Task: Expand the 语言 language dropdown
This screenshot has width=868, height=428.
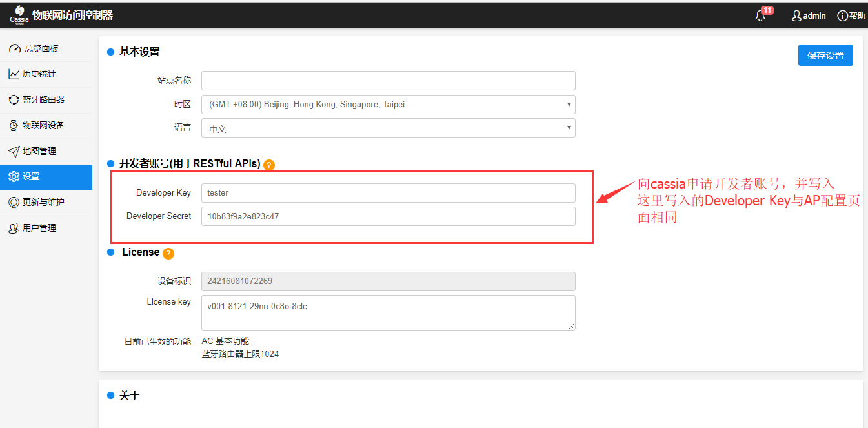Action: point(388,128)
